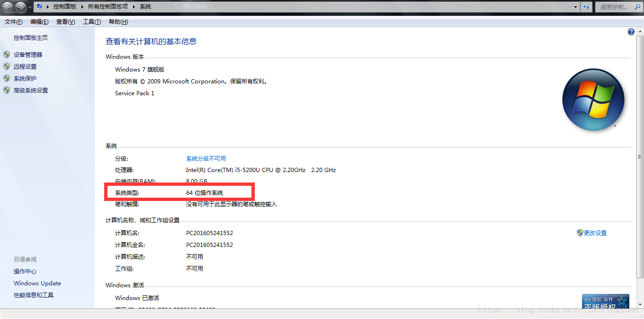Viewport: 644px width, 319px height.
Task: Expand arrow after 控制面板 breadcrumb
Action: pyautogui.click(x=82, y=7)
